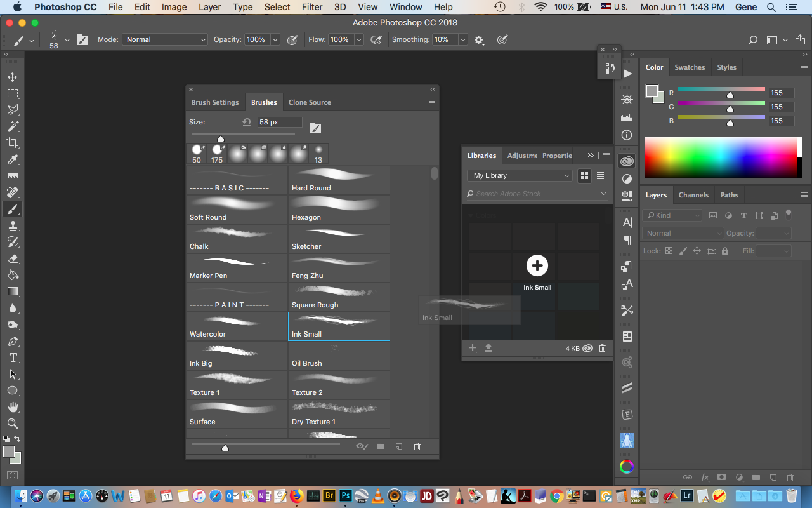Create new brush group folder icon
Viewport: 812px width, 508px height.
(x=381, y=446)
